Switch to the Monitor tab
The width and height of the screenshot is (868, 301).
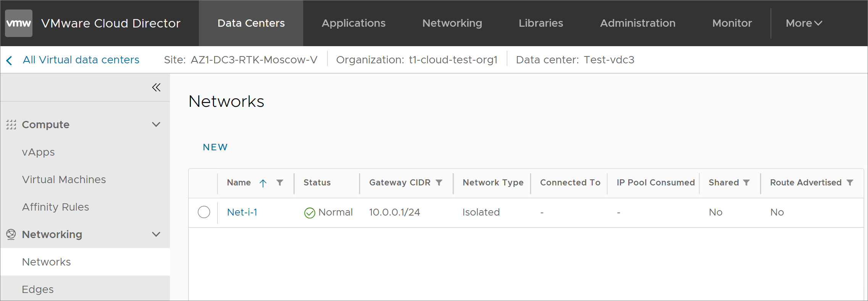pos(732,23)
